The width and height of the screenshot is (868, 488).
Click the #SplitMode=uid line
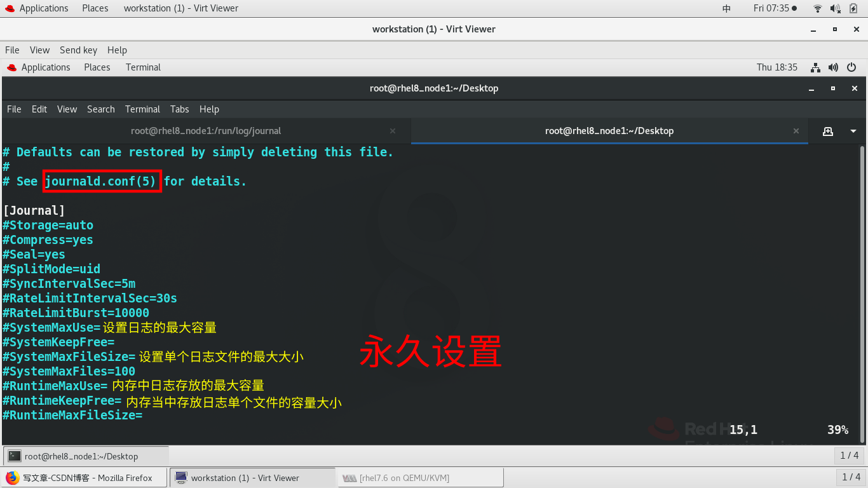click(51, 269)
